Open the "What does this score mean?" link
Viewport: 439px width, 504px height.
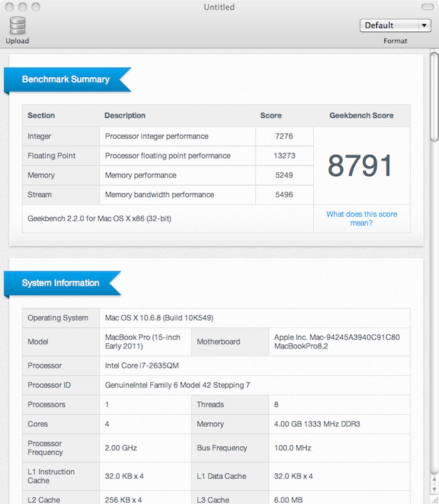coord(361,219)
